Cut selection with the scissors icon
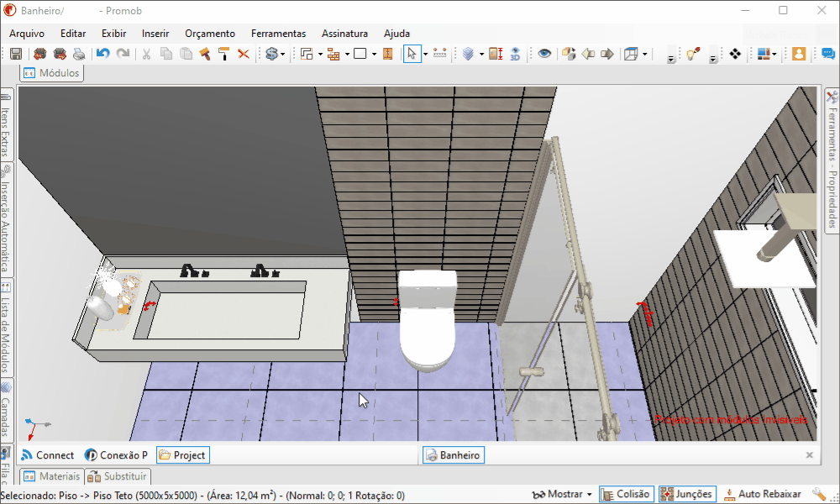This screenshot has width=840, height=504. 146,54
